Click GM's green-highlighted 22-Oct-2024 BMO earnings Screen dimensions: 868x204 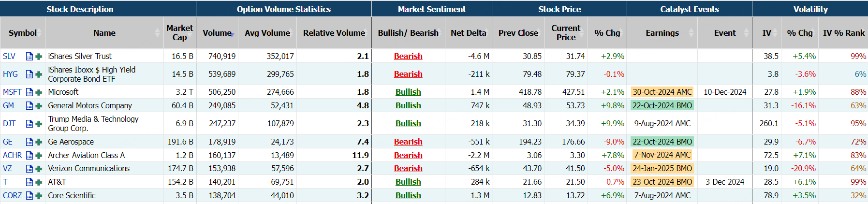662,106
